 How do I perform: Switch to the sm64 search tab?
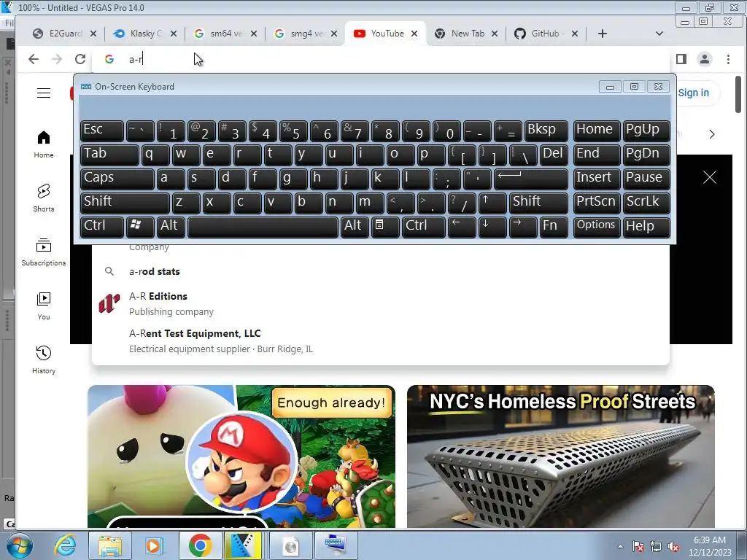click(x=226, y=34)
